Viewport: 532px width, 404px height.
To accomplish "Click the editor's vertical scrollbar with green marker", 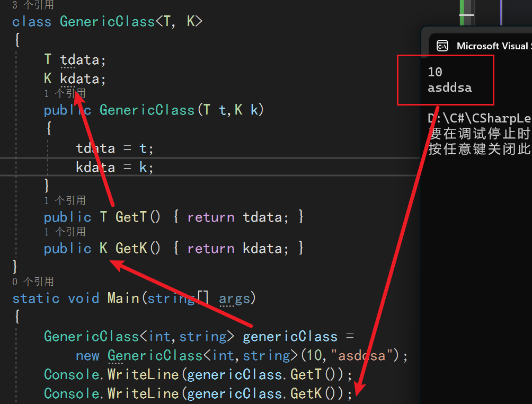I will 466,12.
